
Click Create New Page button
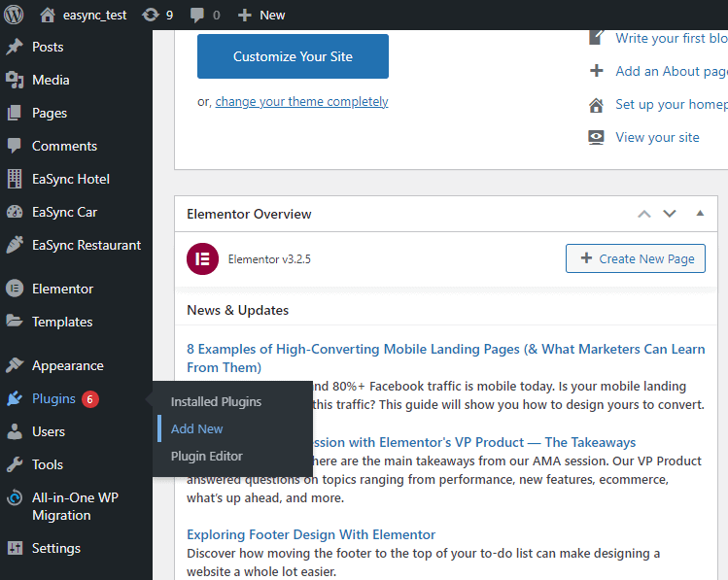(636, 258)
